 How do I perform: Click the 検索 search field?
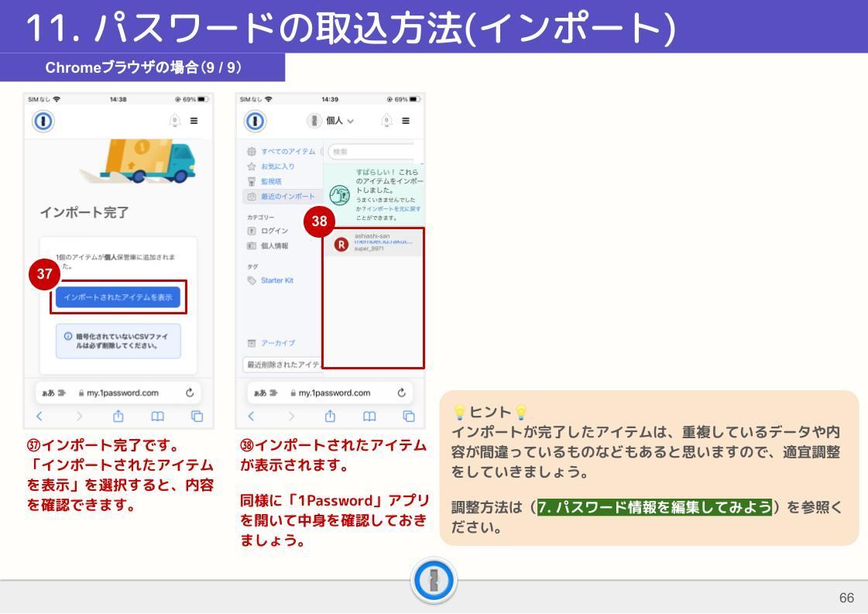tap(372, 152)
